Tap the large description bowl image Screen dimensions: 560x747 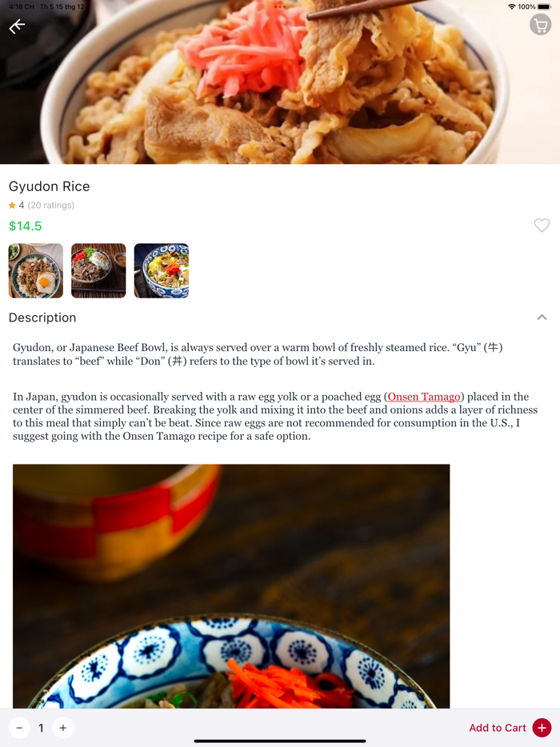tap(231, 586)
